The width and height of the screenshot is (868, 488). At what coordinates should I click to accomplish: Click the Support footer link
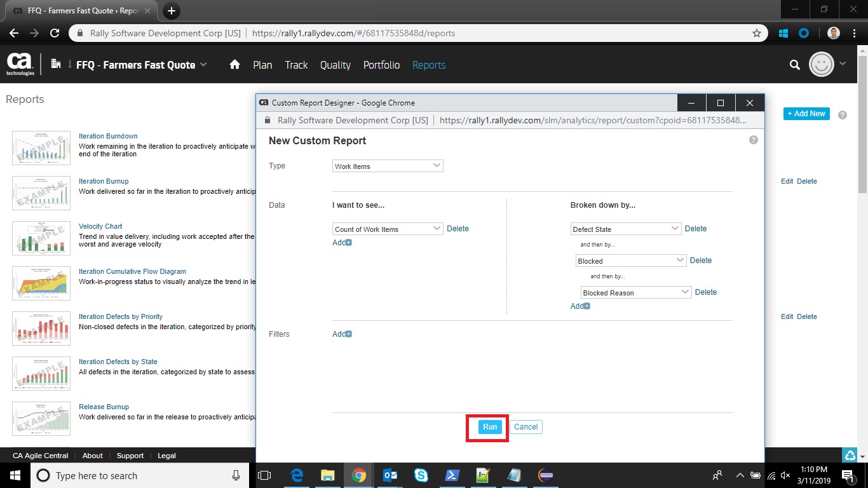tap(130, 456)
